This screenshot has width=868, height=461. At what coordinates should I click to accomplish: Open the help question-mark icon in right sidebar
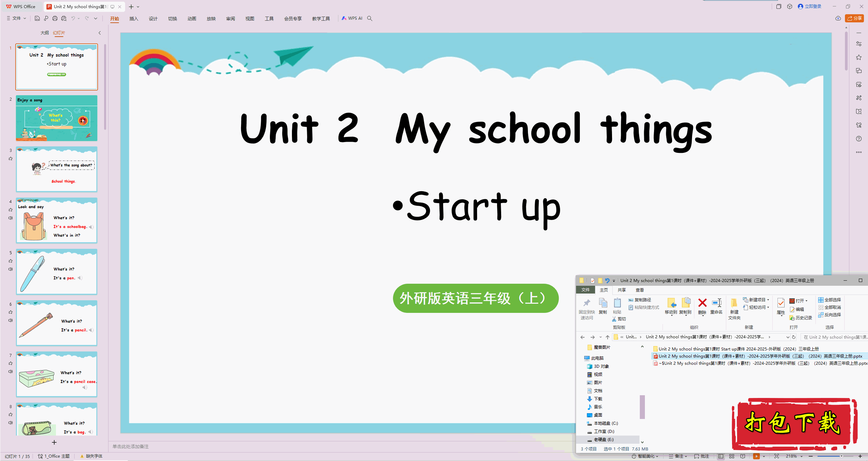coord(859,139)
